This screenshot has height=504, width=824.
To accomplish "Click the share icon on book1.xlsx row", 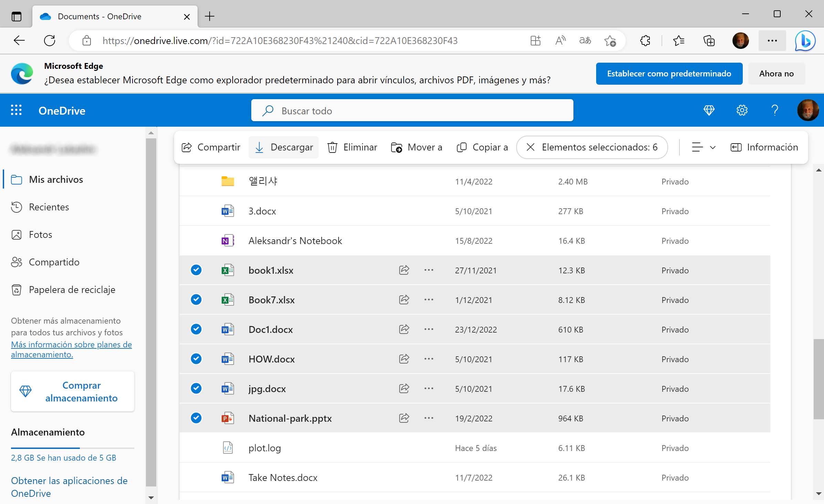I will (404, 270).
